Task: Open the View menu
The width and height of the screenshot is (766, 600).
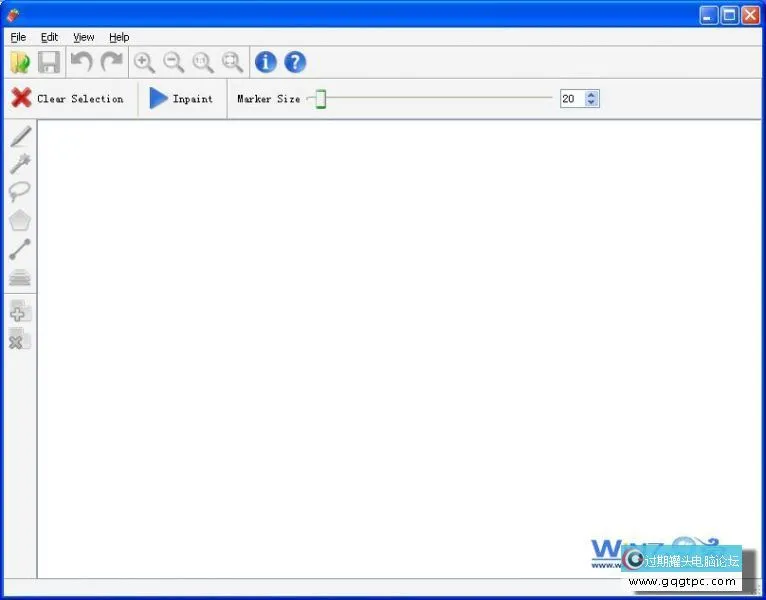Action: 84,37
